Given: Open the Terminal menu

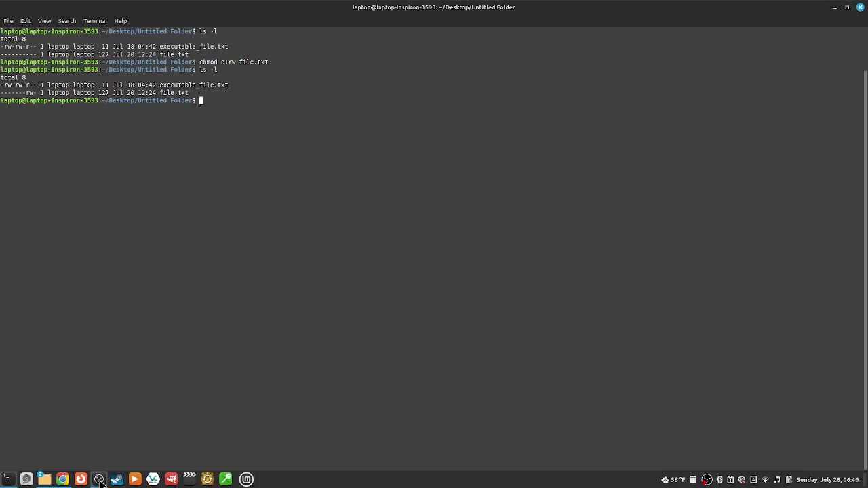Looking at the screenshot, I should [95, 21].
